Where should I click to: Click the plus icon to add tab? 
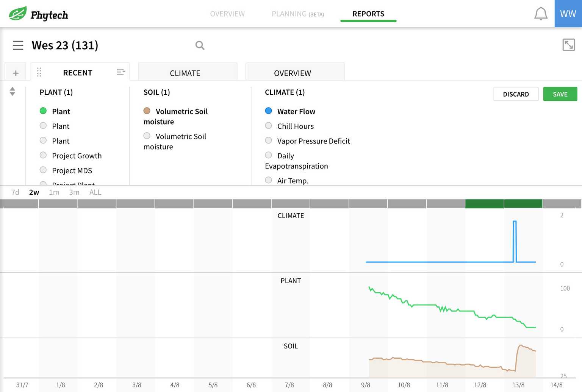tap(16, 73)
